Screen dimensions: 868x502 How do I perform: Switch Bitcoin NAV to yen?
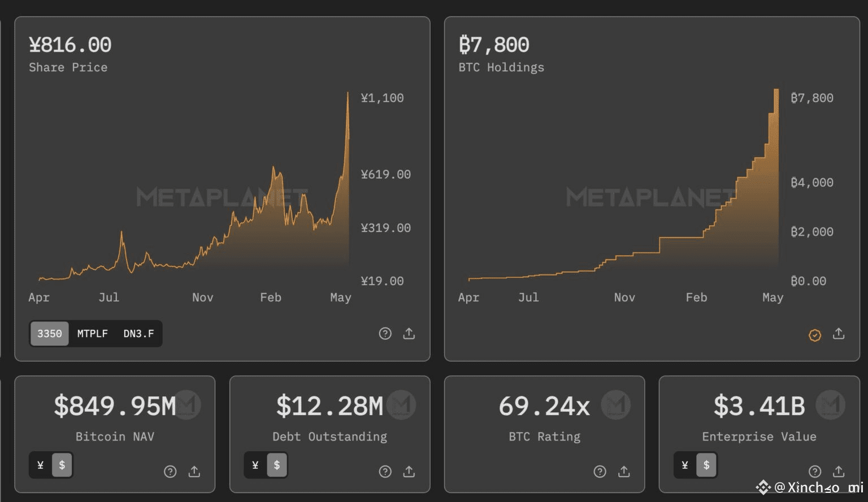(x=40, y=465)
